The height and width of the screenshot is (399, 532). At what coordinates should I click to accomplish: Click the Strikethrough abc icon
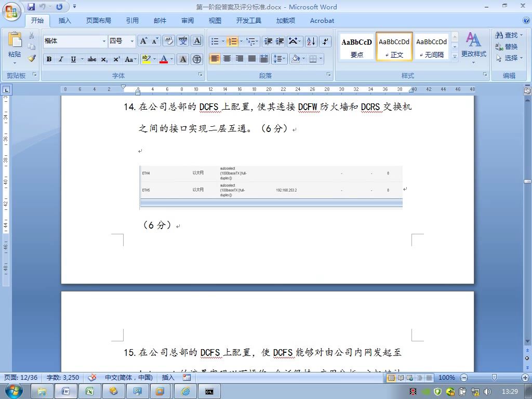coord(91,59)
